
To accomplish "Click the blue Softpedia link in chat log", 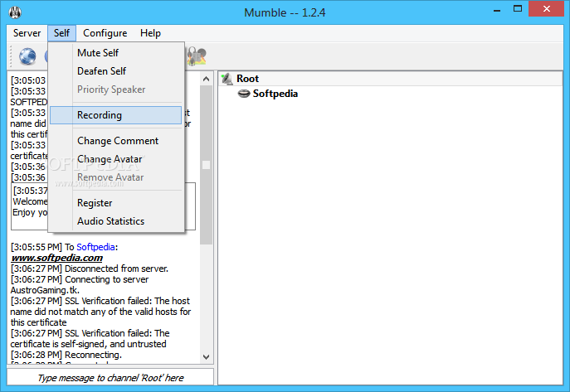I will 96,247.
